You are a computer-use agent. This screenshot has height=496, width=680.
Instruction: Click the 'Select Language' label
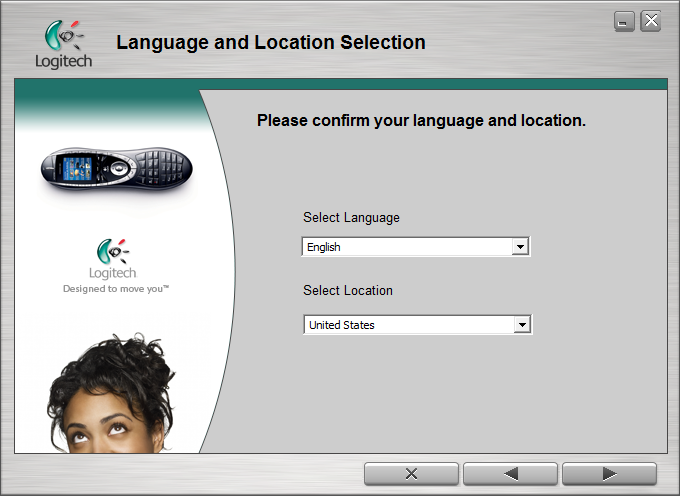tap(351, 217)
